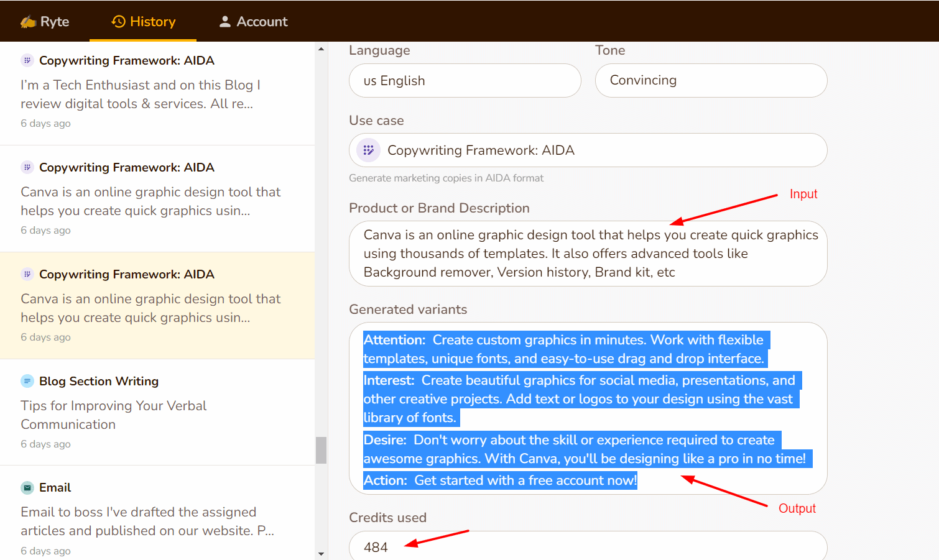
Task: Switch to the History tab
Action: coord(143,22)
